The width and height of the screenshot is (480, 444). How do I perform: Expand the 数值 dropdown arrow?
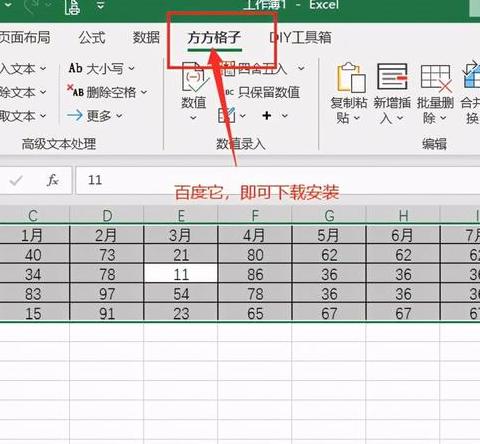coord(194,117)
